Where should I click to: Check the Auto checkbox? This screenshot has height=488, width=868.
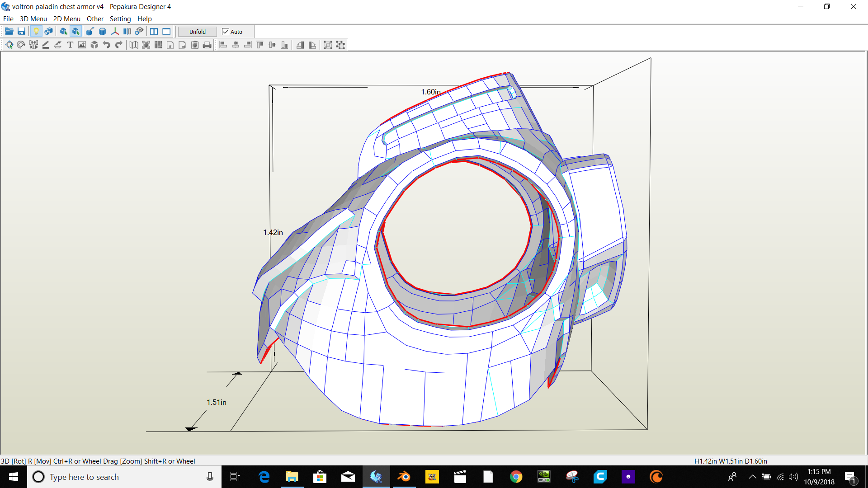coord(226,32)
